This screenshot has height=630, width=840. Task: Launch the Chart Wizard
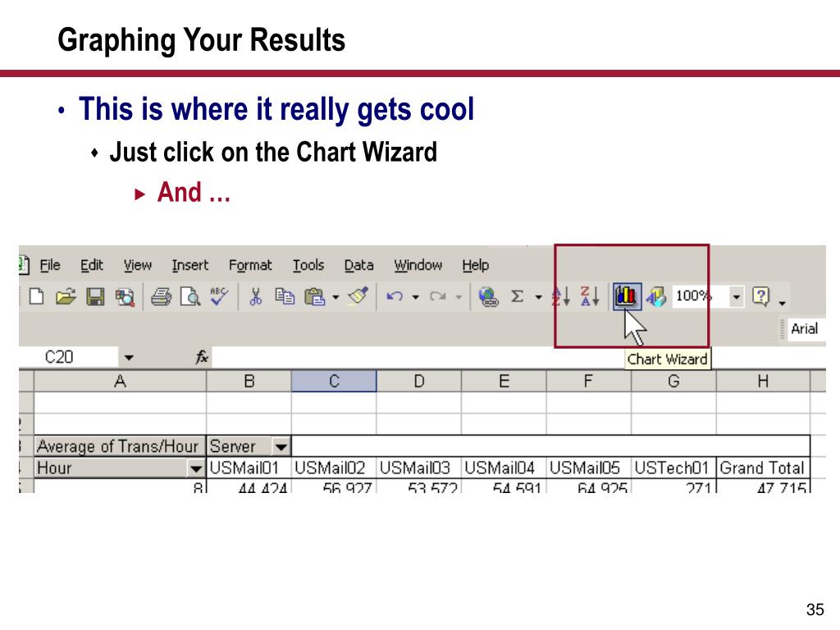[x=626, y=296]
